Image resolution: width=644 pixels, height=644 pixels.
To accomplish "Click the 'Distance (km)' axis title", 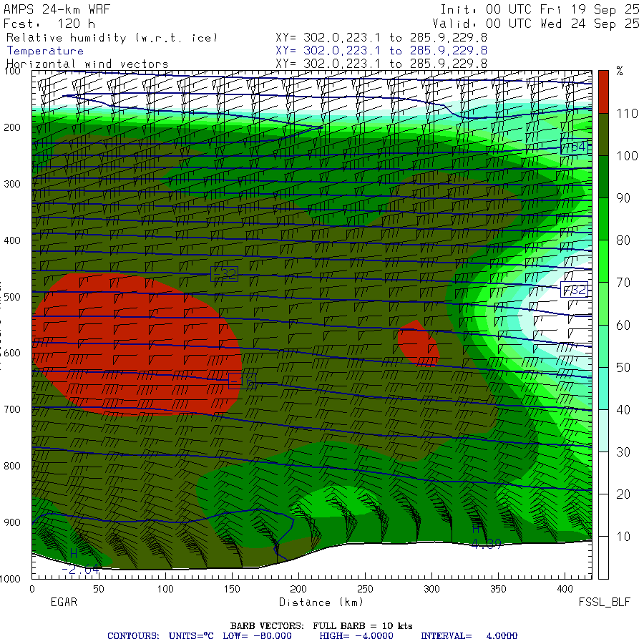I will pos(321,602).
